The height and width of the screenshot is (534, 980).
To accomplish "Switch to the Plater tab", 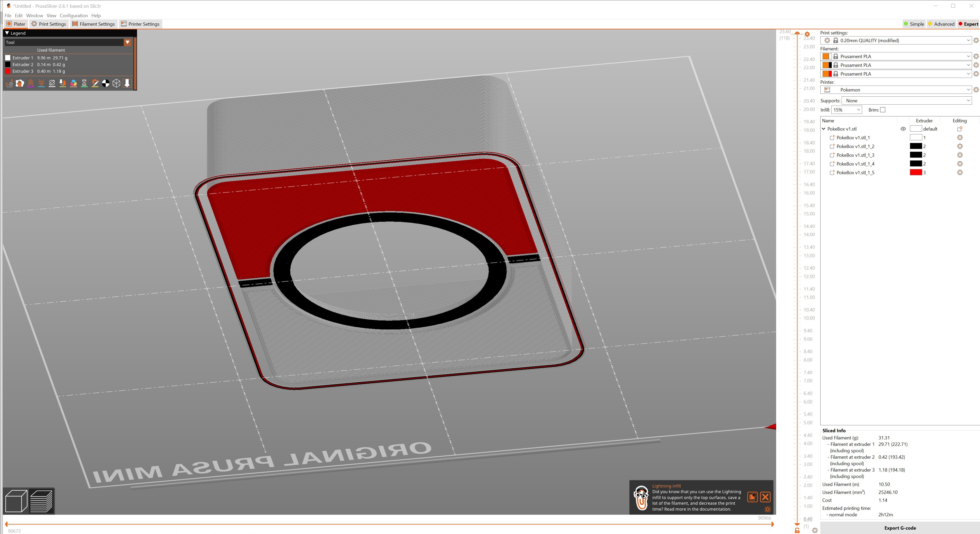I will click(16, 24).
